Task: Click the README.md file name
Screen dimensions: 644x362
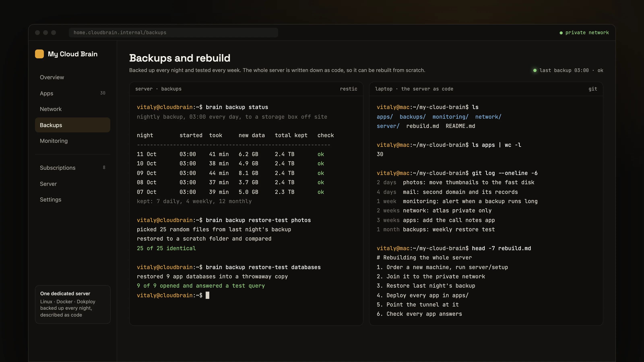Action: click(x=460, y=126)
